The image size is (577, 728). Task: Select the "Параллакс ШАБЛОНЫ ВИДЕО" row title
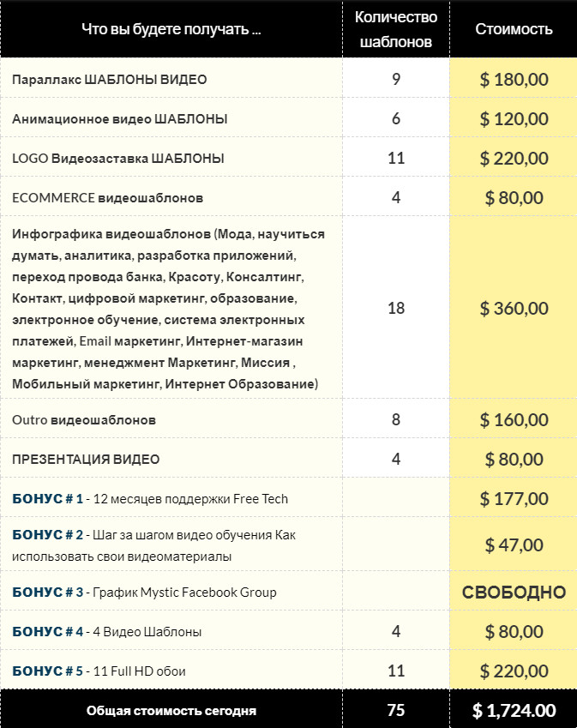point(110,80)
